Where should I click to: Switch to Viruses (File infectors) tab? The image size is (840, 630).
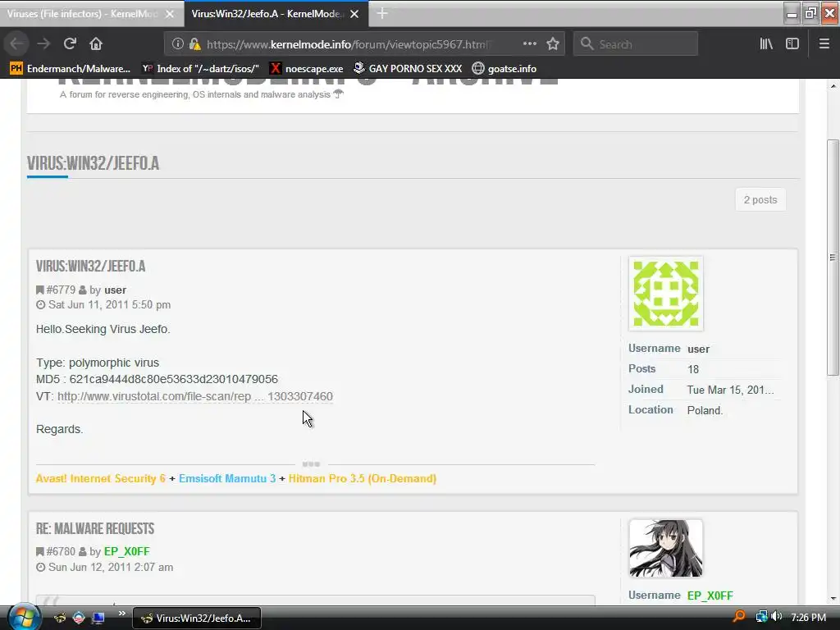point(81,14)
